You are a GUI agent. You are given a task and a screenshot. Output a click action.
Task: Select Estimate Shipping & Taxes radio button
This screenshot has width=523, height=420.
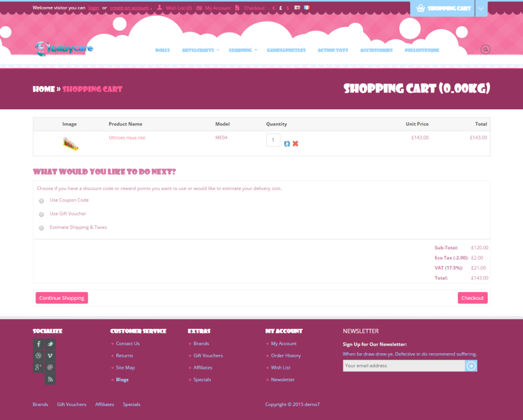41,228
